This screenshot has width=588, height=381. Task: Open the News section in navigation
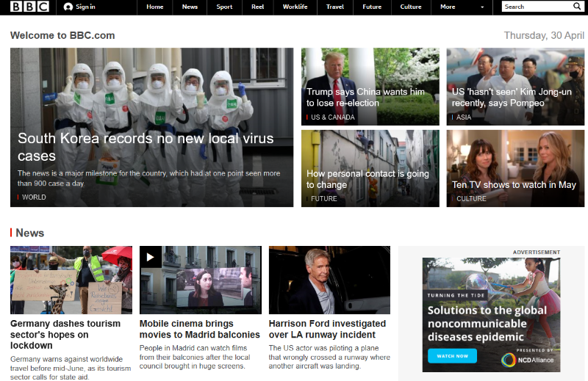pos(190,7)
